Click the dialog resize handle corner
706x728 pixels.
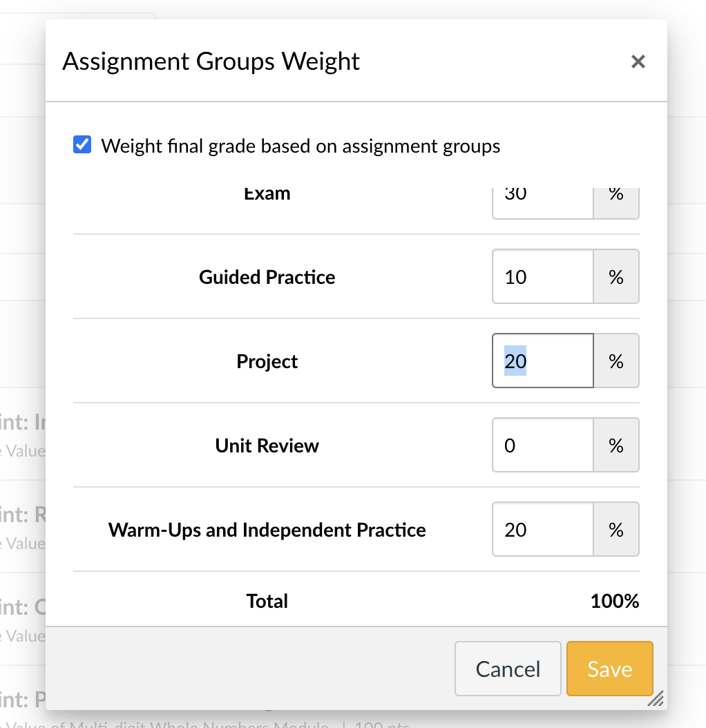(x=656, y=699)
